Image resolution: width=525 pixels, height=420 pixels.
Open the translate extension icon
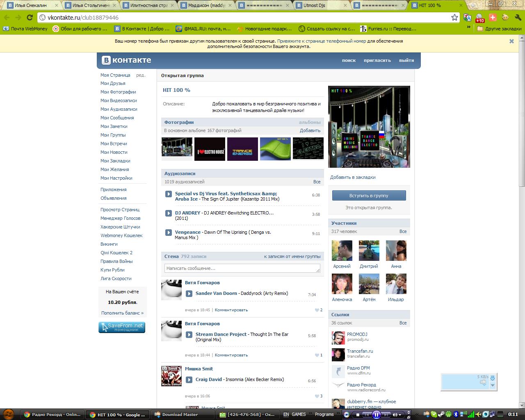(467, 17)
